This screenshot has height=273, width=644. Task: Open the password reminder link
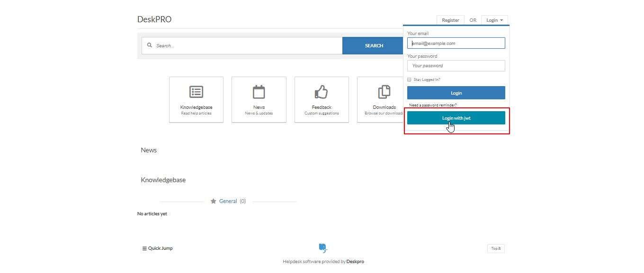[433, 105]
